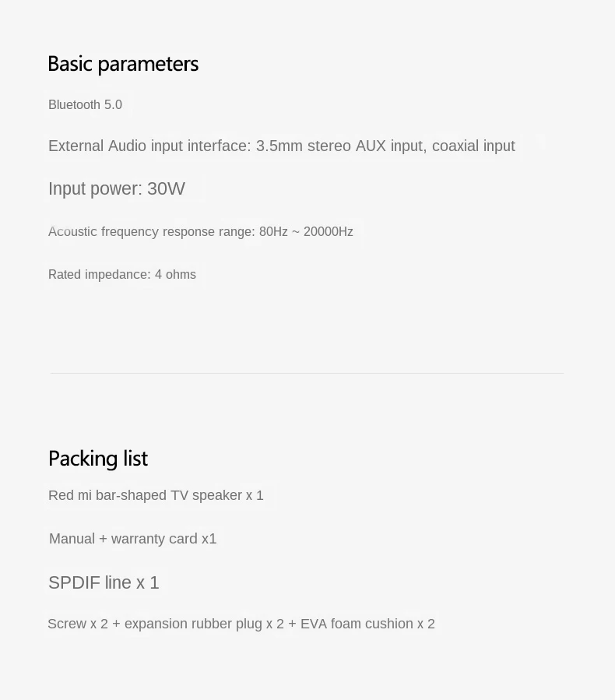
Task: Click the Basic parameters heading
Action: 123,64
